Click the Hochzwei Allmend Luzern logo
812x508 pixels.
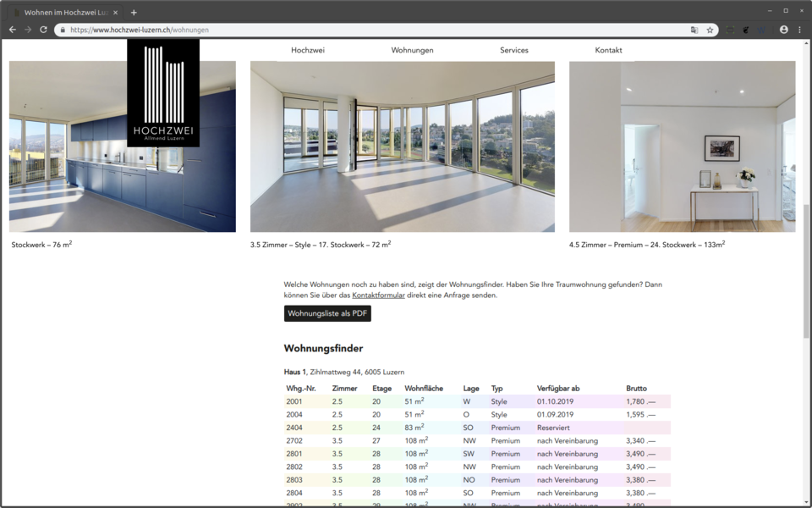[x=163, y=93]
